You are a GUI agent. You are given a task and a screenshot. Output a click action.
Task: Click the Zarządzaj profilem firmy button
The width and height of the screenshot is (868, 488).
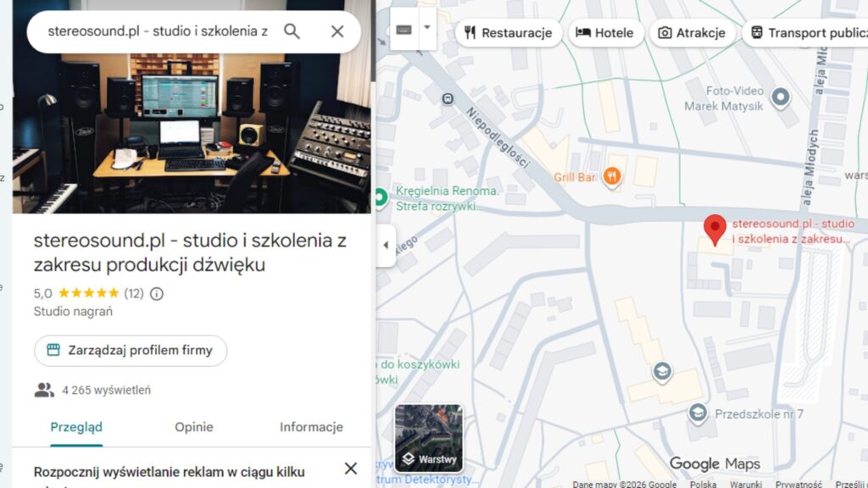pos(130,351)
